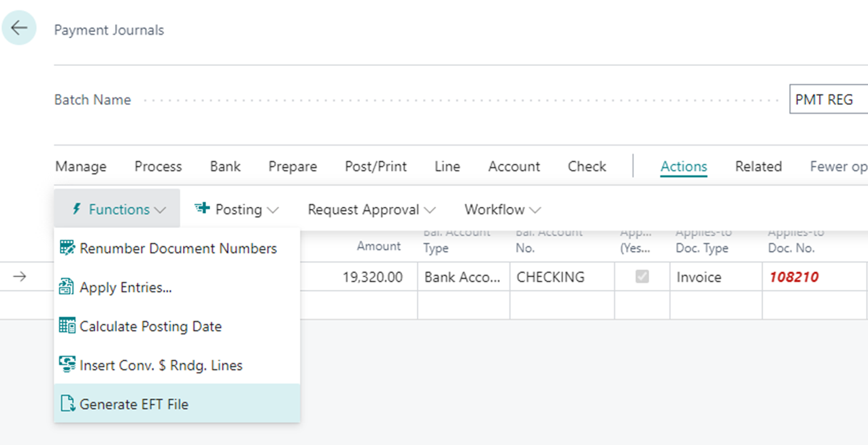Image resolution: width=868 pixels, height=445 pixels.
Task: Switch to the Post/Print menu
Action: tap(375, 166)
